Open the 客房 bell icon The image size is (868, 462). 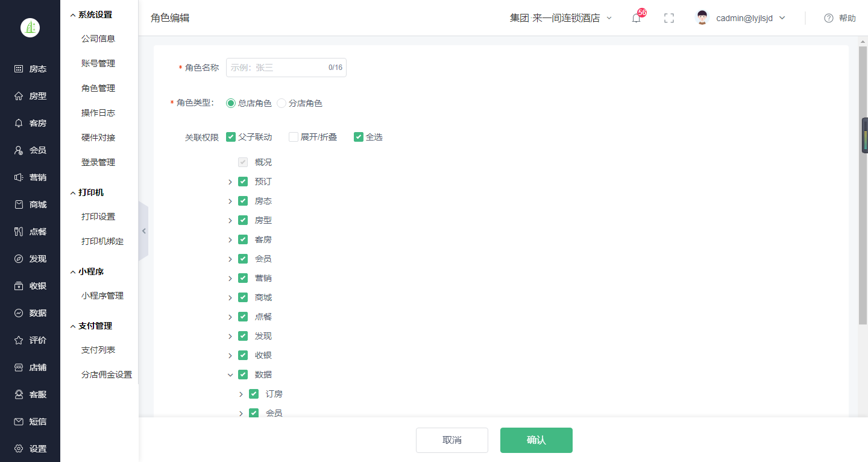[x=19, y=123]
